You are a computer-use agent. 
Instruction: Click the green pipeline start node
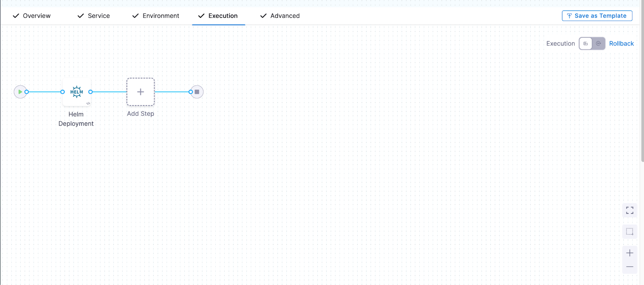20,92
